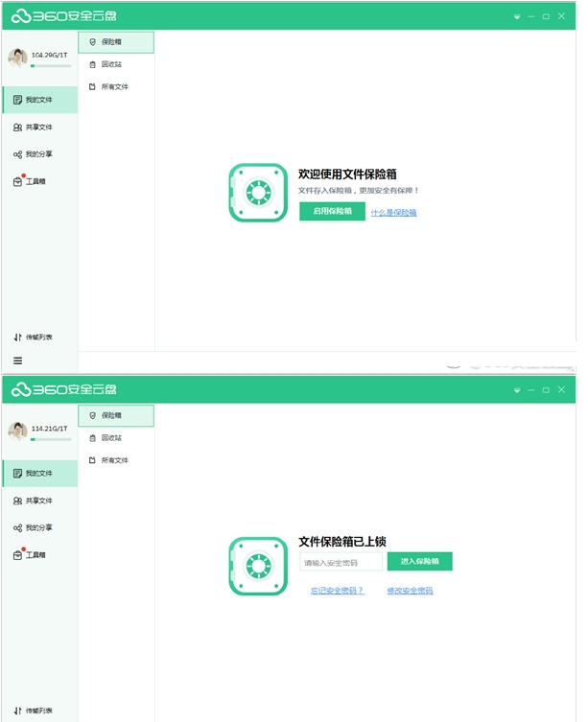This screenshot has width=588, height=722.
Task: Close the top 360安全云盘 window
Action: pyautogui.click(x=561, y=16)
